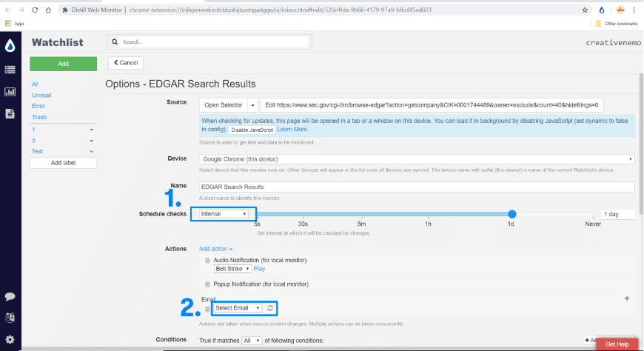Refresh the email list next to Select Email
Image resolution: width=644 pixels, height=351 pixels.
271,307
